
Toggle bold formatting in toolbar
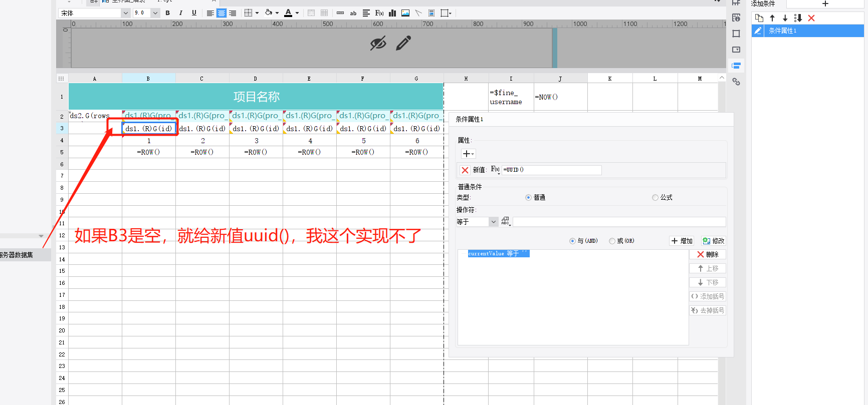168,13
